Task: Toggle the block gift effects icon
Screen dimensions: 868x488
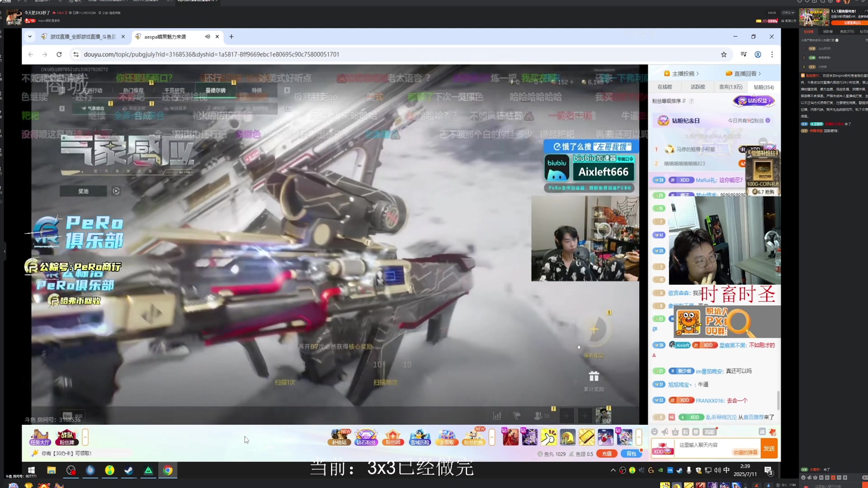Action: tap(773, 432)
